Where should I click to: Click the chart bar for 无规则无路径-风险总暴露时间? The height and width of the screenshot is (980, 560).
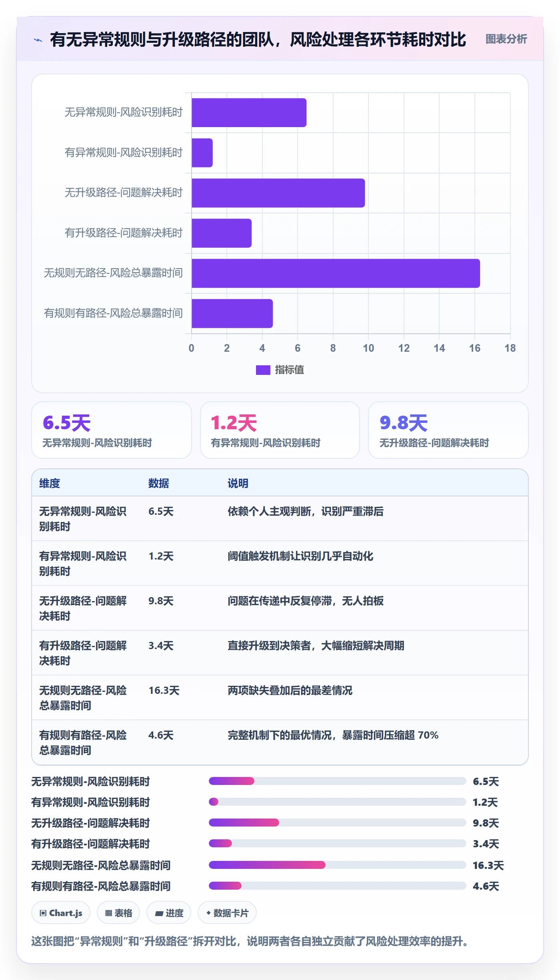pyautogui.click(x=336, y=273)
